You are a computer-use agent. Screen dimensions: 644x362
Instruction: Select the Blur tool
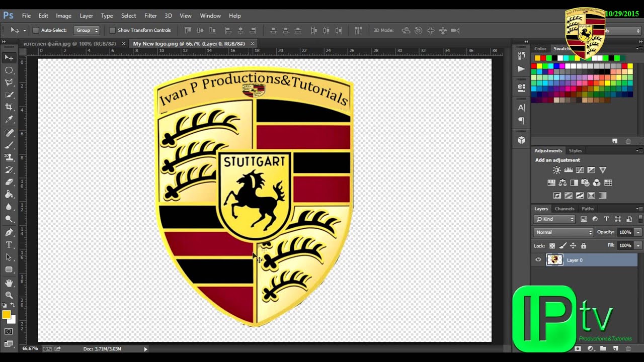9,206
